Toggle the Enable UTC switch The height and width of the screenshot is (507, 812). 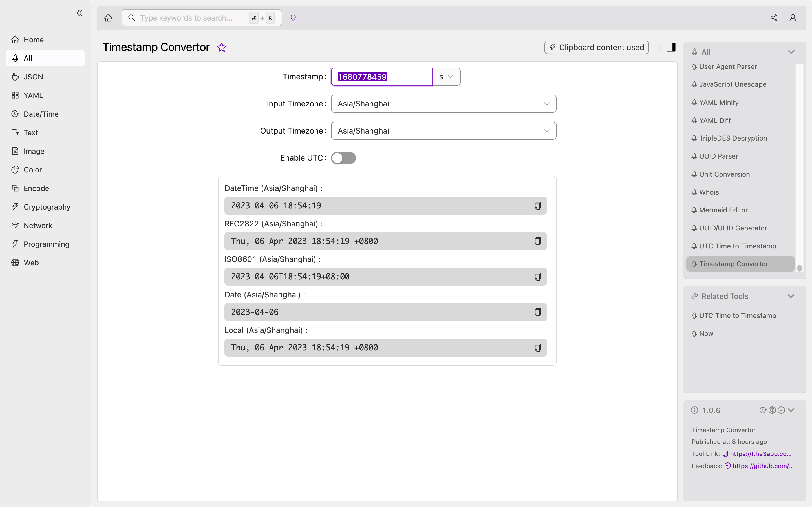click(344, 158)
